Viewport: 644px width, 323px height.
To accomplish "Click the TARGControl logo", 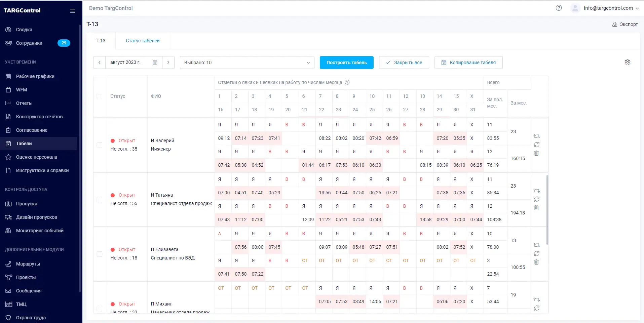I will tap(22, 10).
